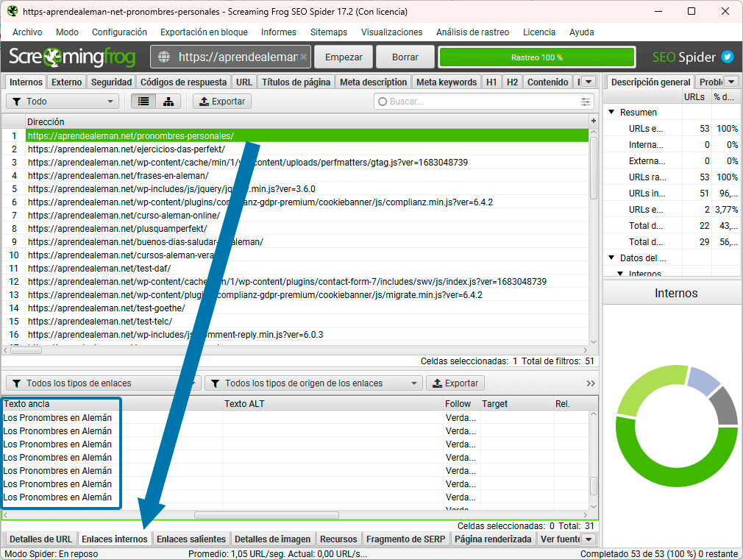
Task: Click horizontal scrollbar of lower panel
Action: tap(266, 515)
